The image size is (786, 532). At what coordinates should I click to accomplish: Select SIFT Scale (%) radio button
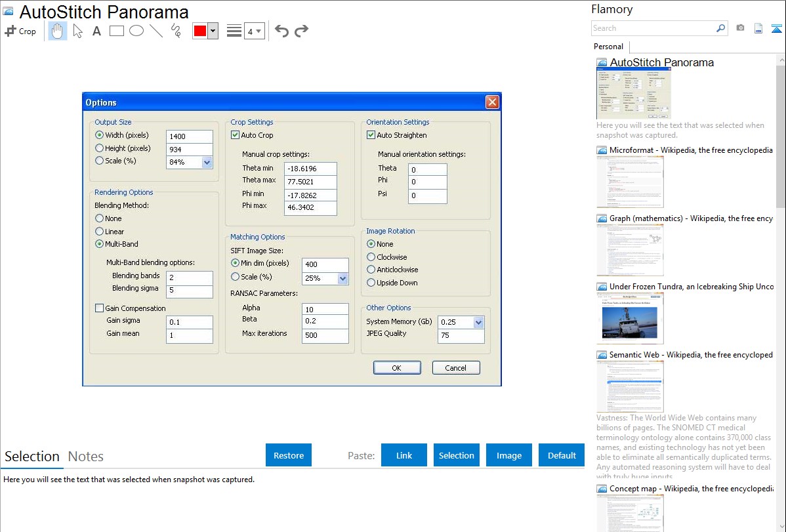point(235,276)
